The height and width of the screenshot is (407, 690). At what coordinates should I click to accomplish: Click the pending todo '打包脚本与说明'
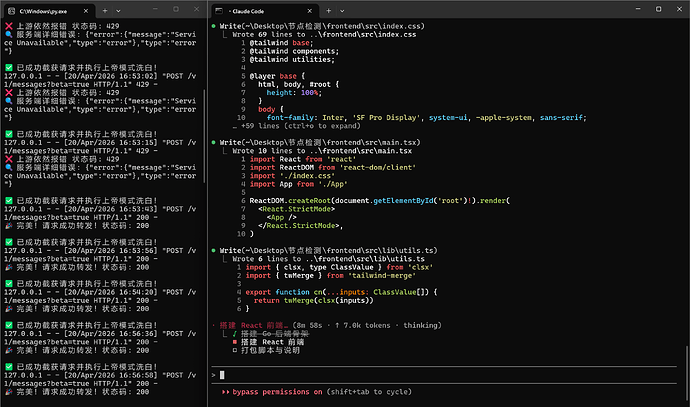click(x=270, y=350)
